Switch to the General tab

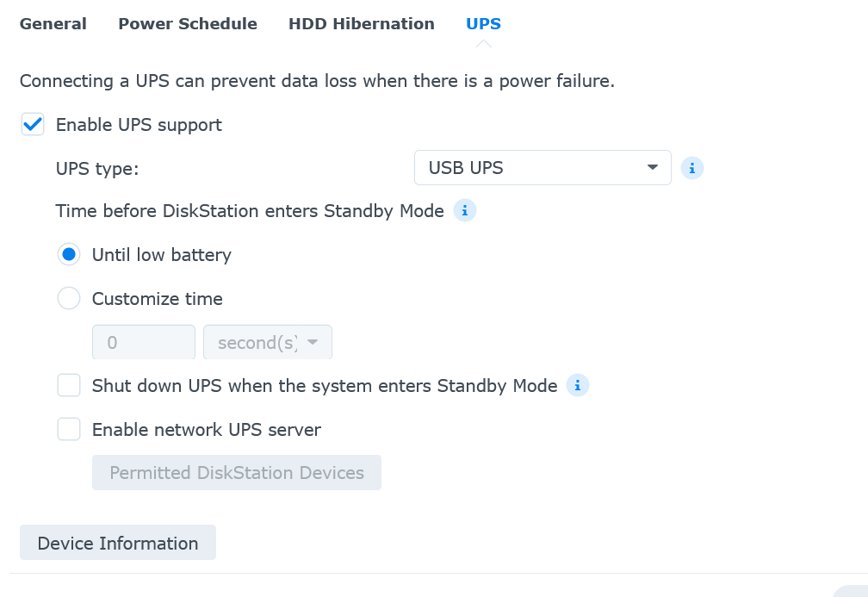point(53,23)
